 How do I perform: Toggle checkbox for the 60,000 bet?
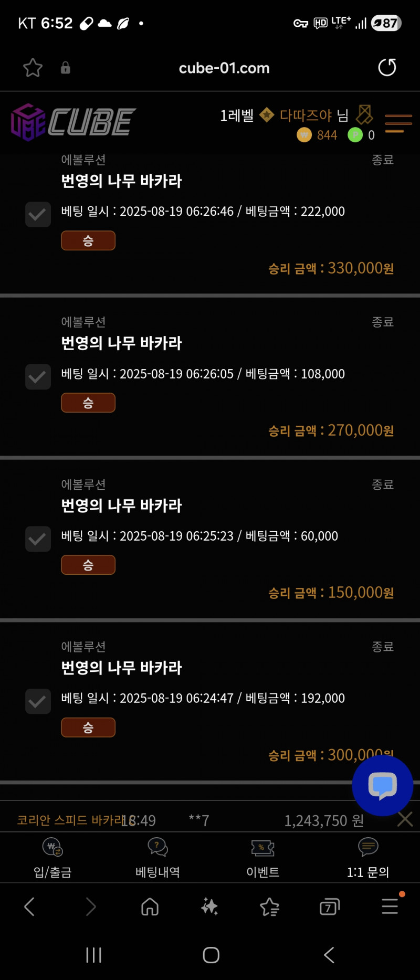(38, 539)
